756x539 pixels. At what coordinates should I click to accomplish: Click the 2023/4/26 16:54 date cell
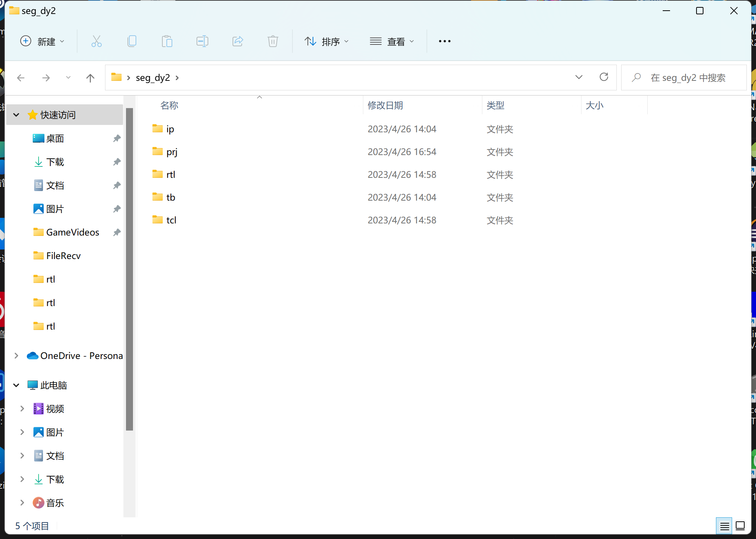pos(402,152)
